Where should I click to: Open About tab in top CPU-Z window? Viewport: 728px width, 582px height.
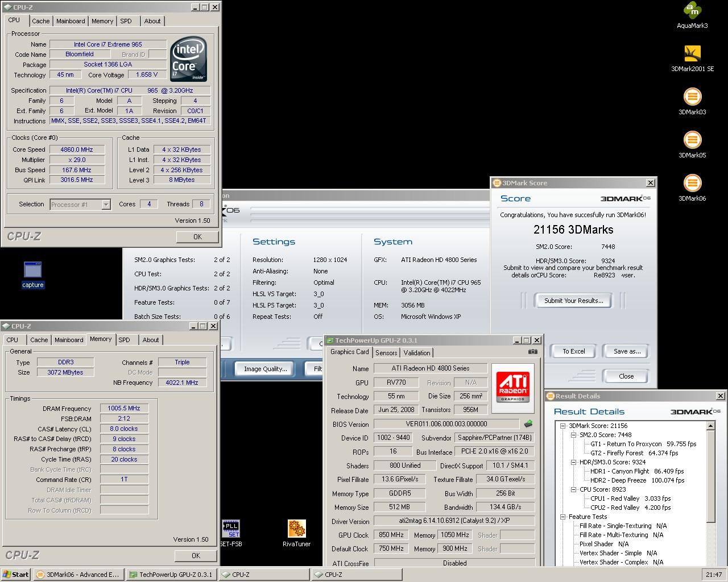point(152,21)
